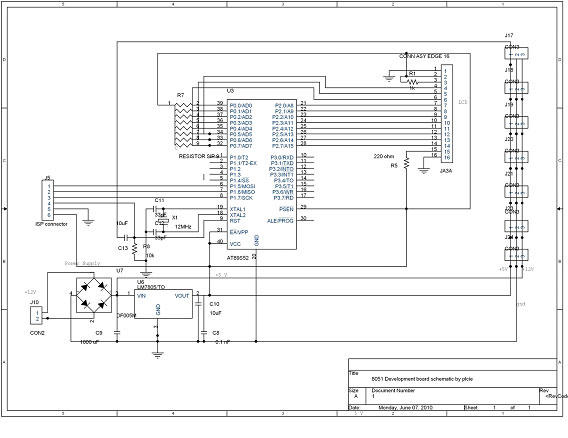Select the C8 capacitor symbol

coord(204,331)
